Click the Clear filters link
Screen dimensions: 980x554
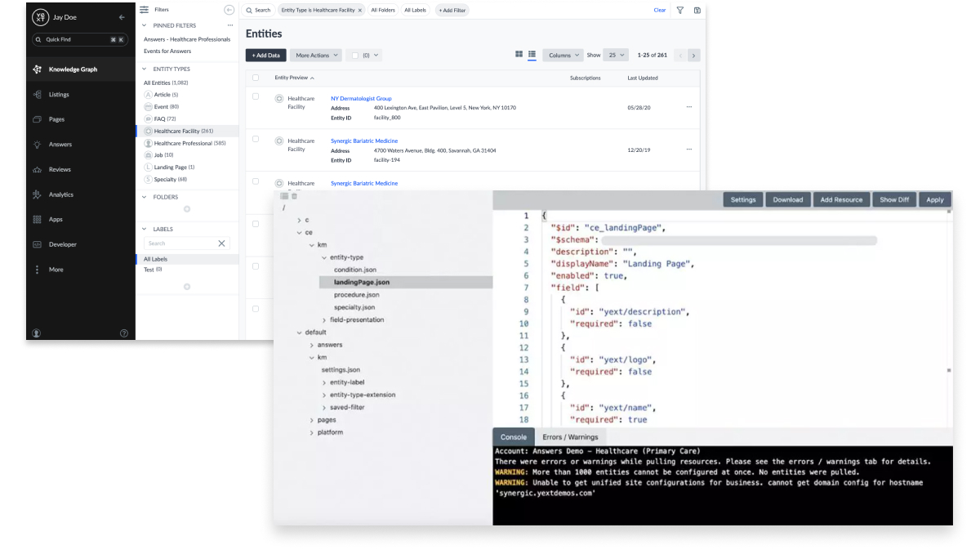tap(660, 11)
